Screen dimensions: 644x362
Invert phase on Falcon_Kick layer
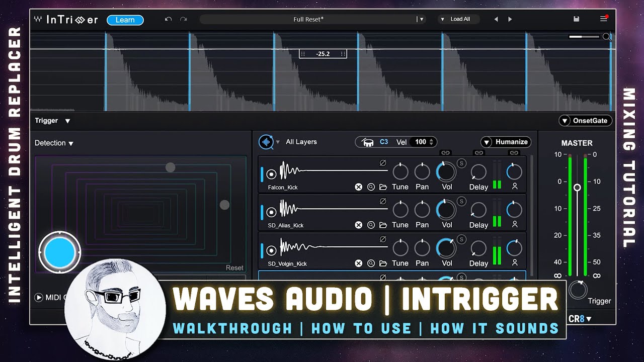pyautogui.click(x=383, y=162)
